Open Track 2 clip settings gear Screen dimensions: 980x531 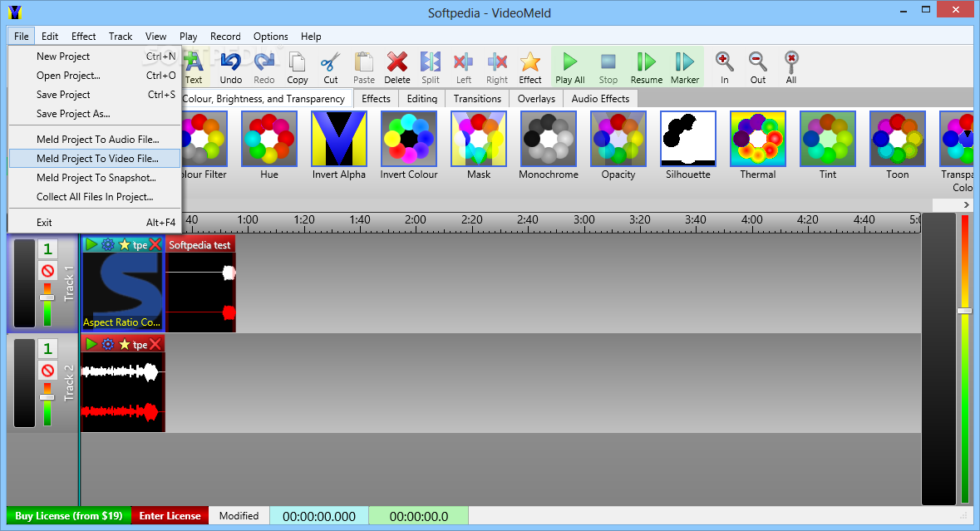coord(107,343)
